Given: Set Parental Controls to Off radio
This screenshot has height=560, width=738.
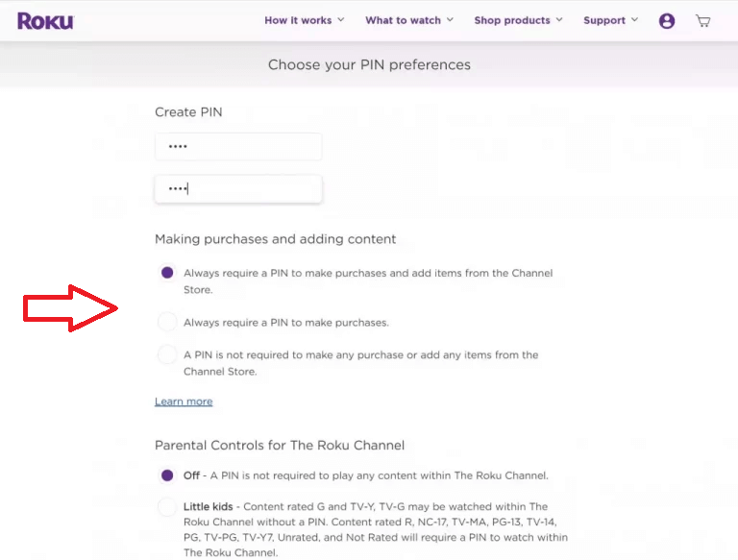Looking at the screenshot, I should [167, 475].
